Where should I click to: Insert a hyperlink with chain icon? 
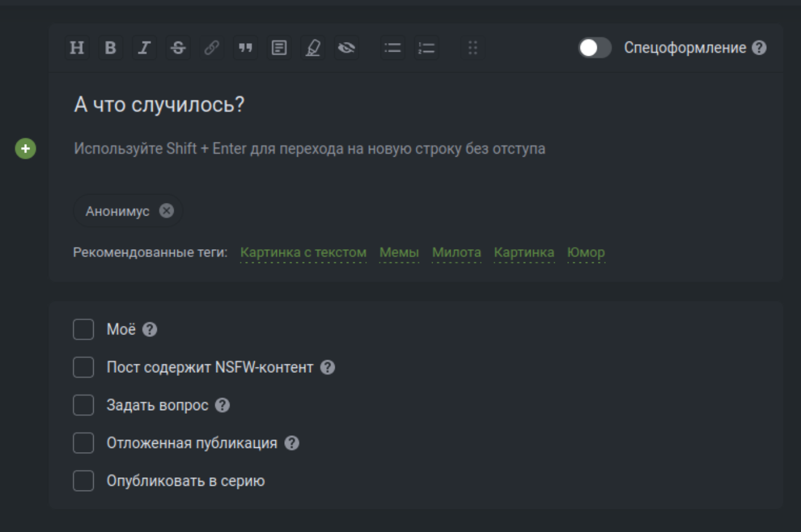212,48
